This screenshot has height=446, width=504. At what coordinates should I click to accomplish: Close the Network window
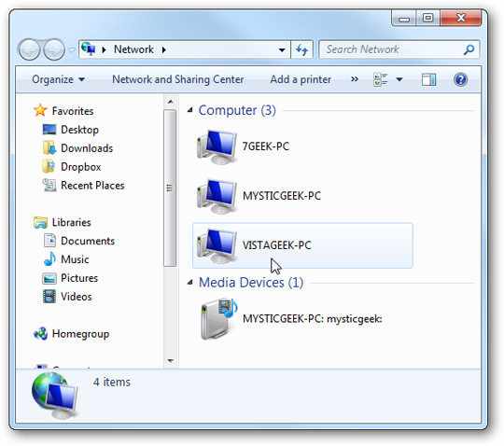461,18
